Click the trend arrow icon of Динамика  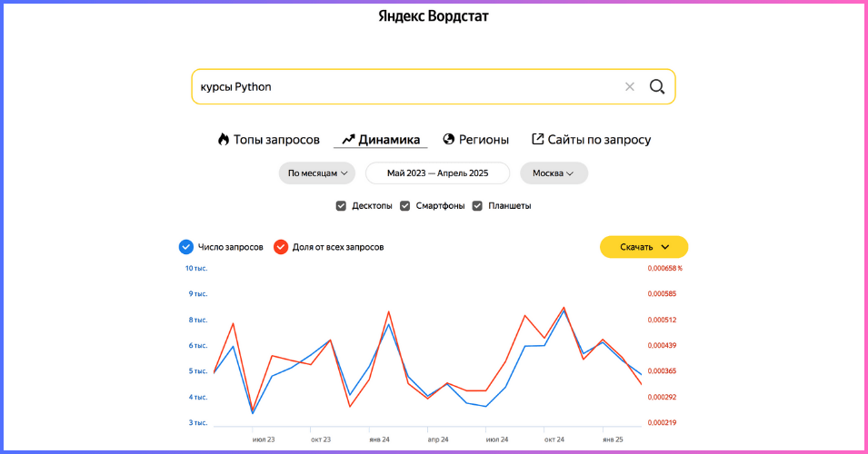coord(348,139)
